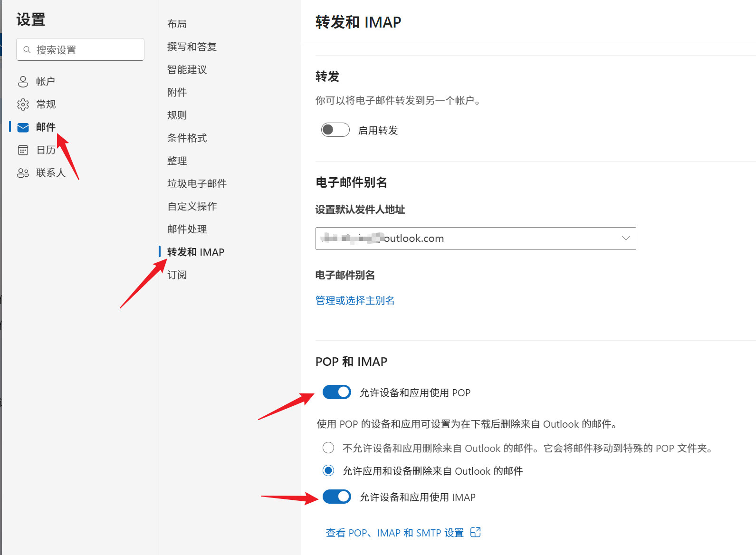
Task: Click the 允许设备和应用使用 POP label
Action: pyautogui.click(x=415, y=392)
